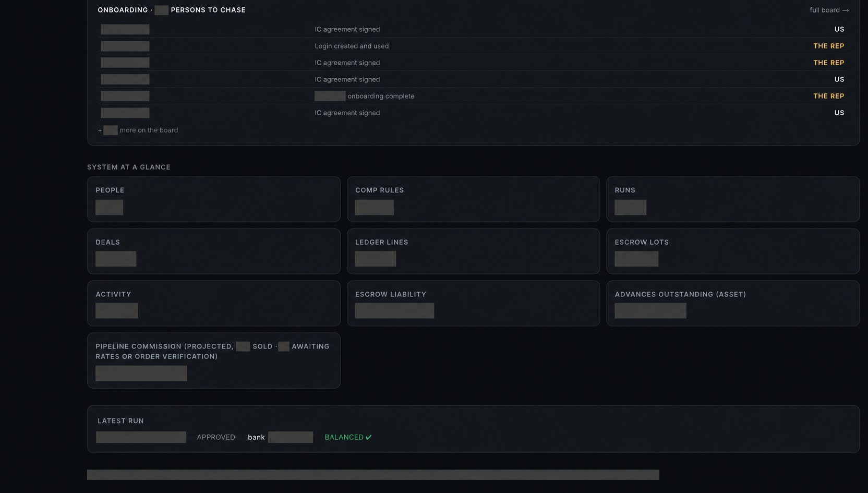The image size is (868, 493).
Task: Click the BALANCED status in Latest Run
Action: pos(348,437)
